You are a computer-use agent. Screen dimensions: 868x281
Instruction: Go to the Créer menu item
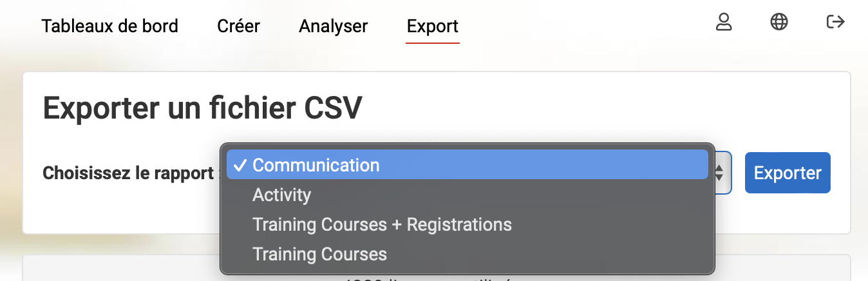click(239, 26)
